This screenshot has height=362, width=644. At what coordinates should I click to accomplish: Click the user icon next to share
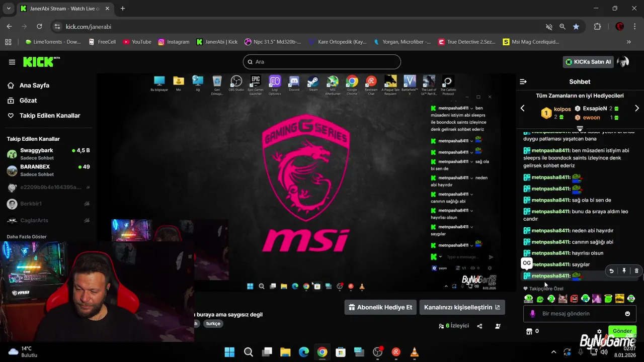(498, 326)
